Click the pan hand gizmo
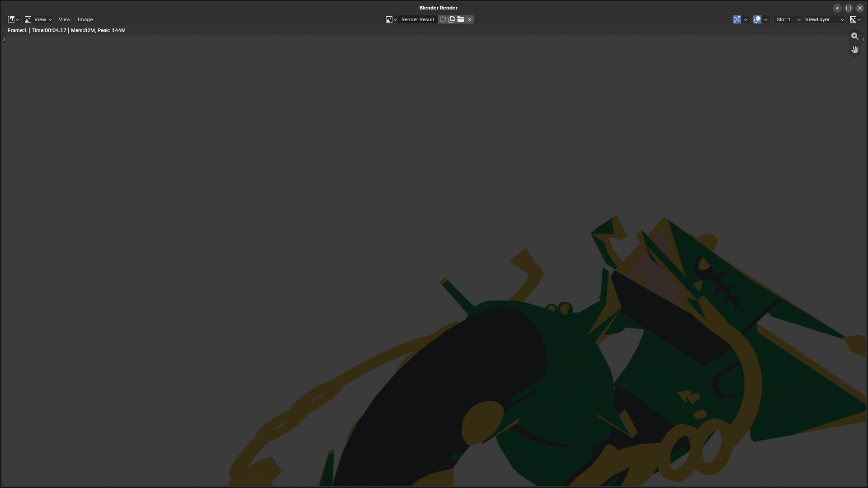Viewport: 868px width, 488px height. tap(855, 50)
